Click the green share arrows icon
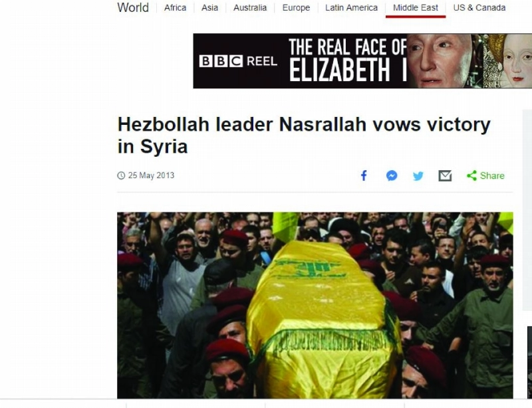Image resolution: width=532 pixels, height=408 pixels. 471,175
